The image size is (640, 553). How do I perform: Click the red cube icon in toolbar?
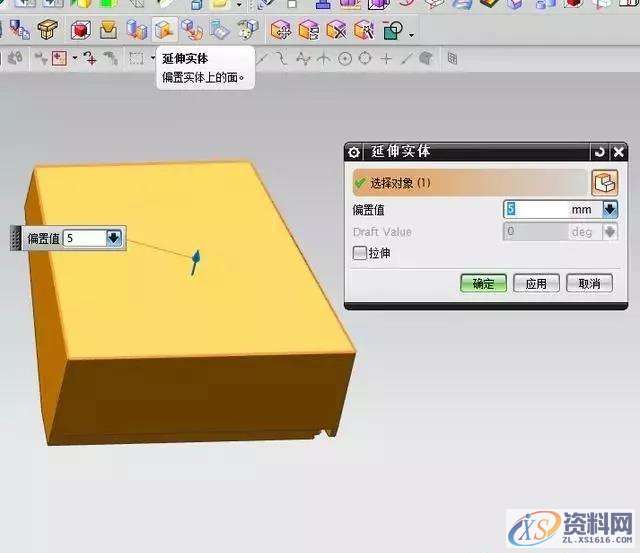click(x=80, y=30)
